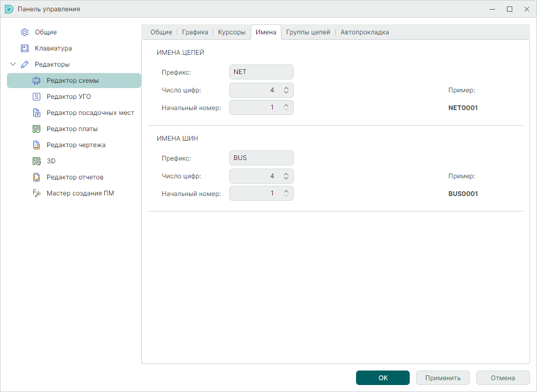This screenshot has height=392, width=537.
Task: Open Редактор посадочных мест via its icon
Action: [x=37, y=113]
